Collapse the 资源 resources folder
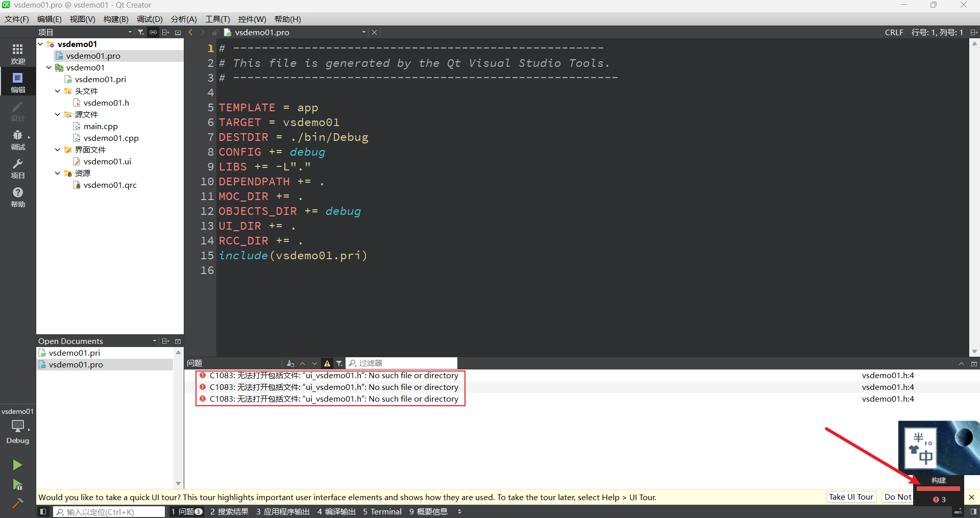The width and height of the screenshot is (980, 518). click(58, 173)
